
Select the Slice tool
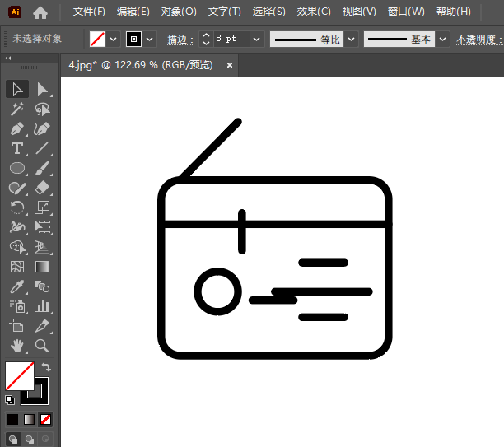point(43,326)
